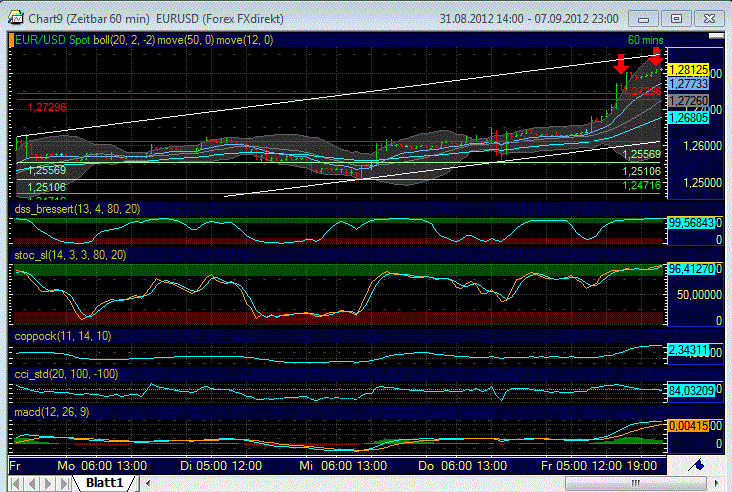Click the horizontal scrollbar thumb
732x492 pixels.
tap(635, 483)
